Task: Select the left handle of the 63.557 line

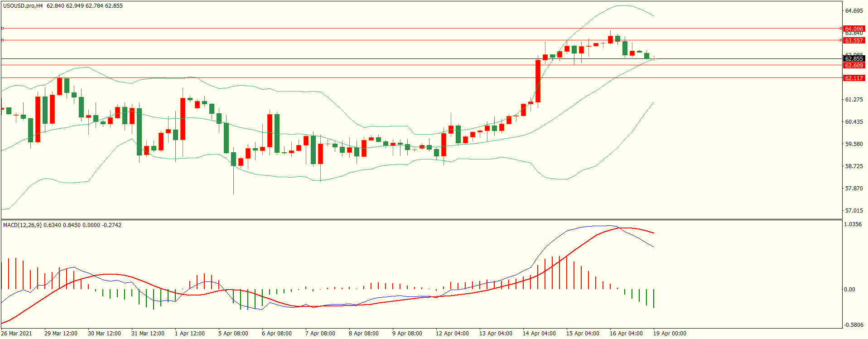Action: pyautogui.click(x=3, y=40)
